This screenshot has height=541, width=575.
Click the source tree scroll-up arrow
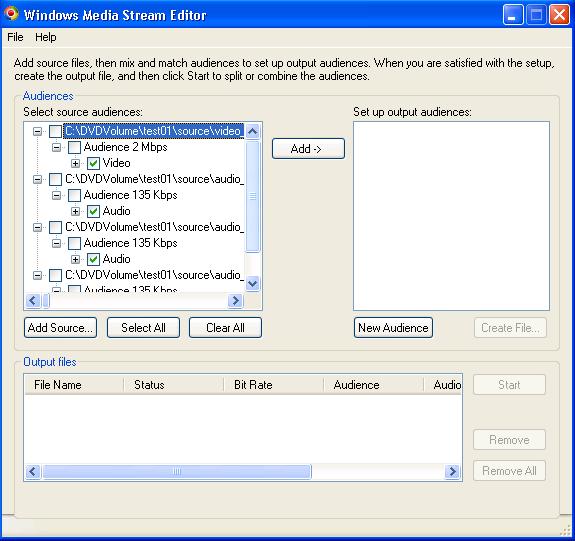click(253, 131)
